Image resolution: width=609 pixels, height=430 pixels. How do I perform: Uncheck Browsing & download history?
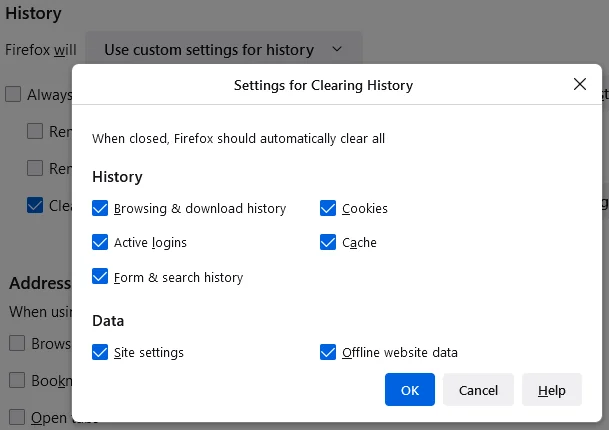point(100,209)
